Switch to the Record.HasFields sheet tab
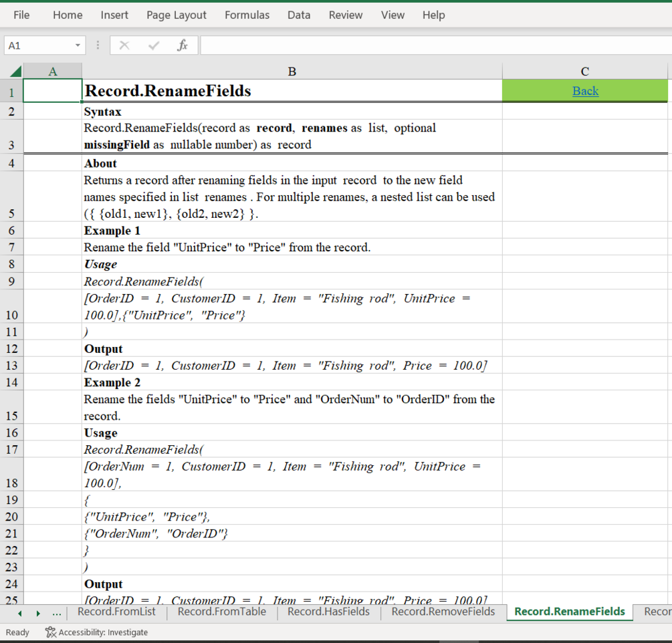The height and width of the screenshot is (643, 672). pyautogui.click(x=328, y=612)
